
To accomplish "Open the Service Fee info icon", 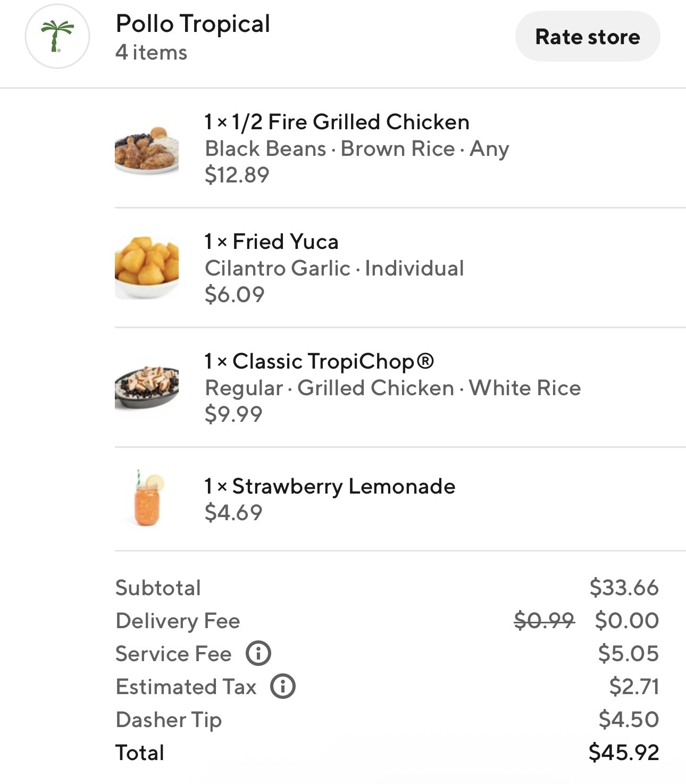I will [x=258, y=653].
